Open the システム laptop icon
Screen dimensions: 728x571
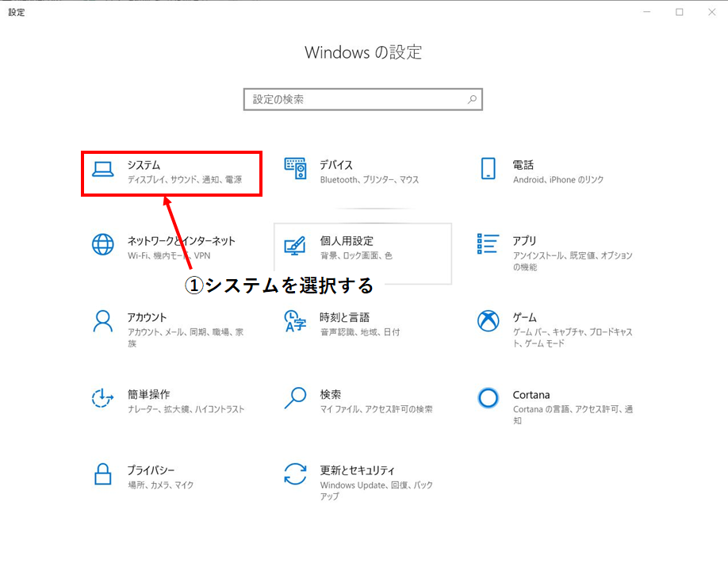[x=102, y=170]
